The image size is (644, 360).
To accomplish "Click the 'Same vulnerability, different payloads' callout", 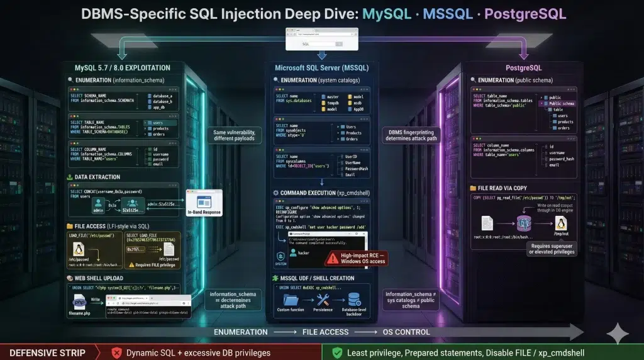I will pos(234,135).
